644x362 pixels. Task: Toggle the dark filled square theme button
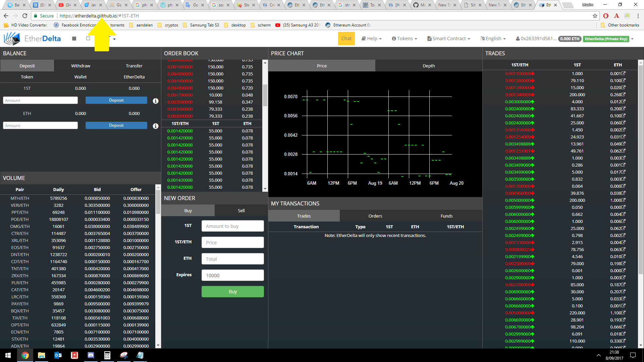click(x=74, y=39)
